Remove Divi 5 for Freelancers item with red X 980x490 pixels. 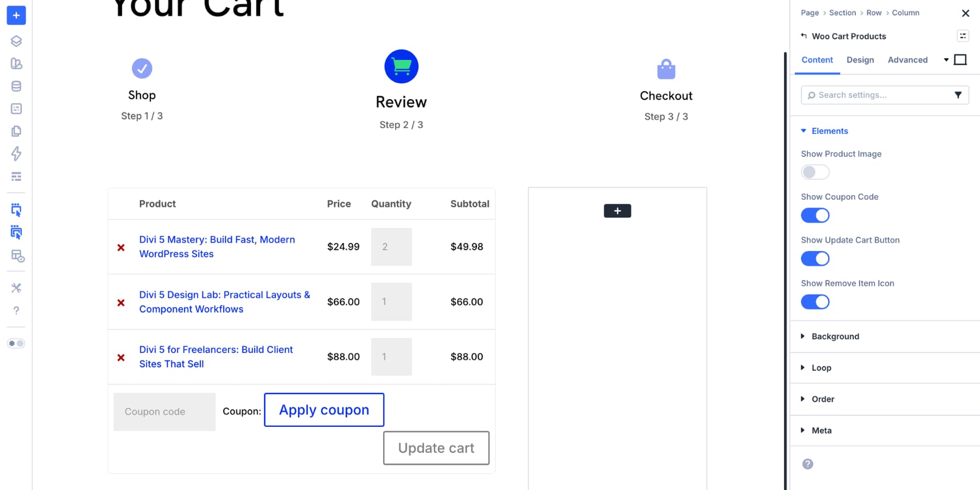pos(121,358)
